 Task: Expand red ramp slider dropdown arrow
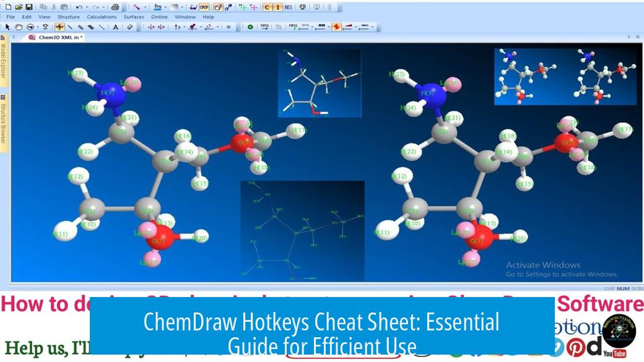(x=355, y=27)
